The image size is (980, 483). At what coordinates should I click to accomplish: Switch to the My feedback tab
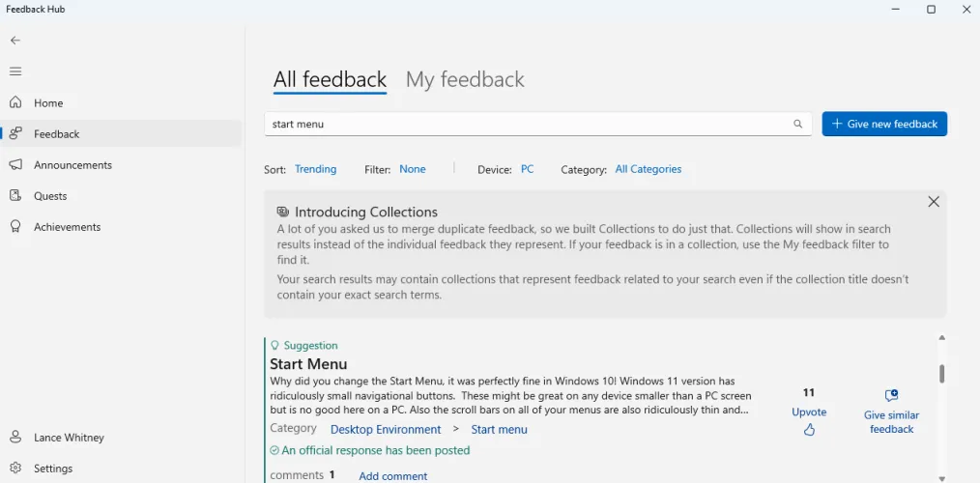tap(465, 79)
